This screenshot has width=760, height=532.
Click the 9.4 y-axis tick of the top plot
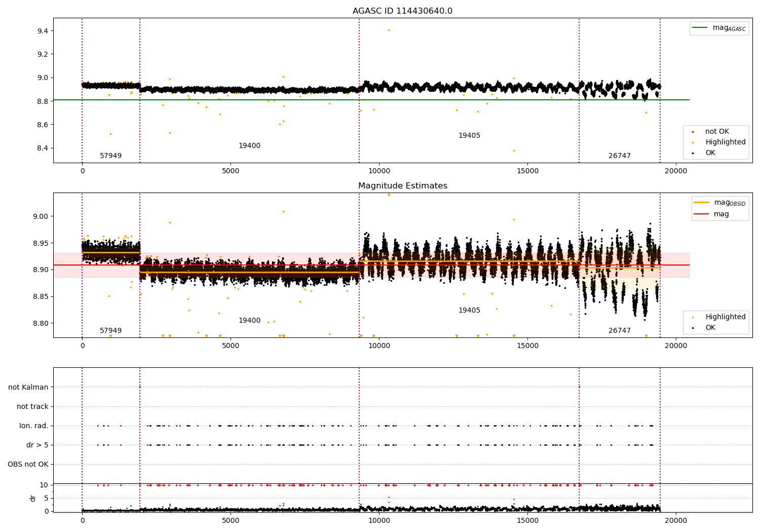click(x=43, y=31)
